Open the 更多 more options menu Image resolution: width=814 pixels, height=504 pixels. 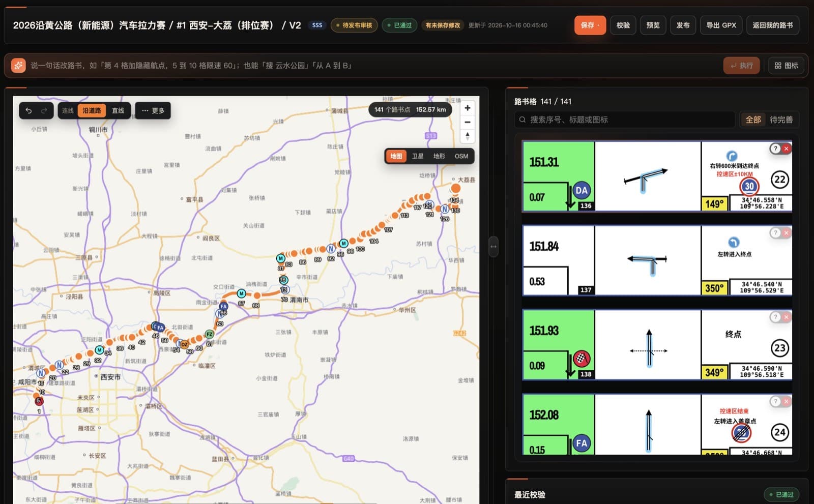coord(153,110)
